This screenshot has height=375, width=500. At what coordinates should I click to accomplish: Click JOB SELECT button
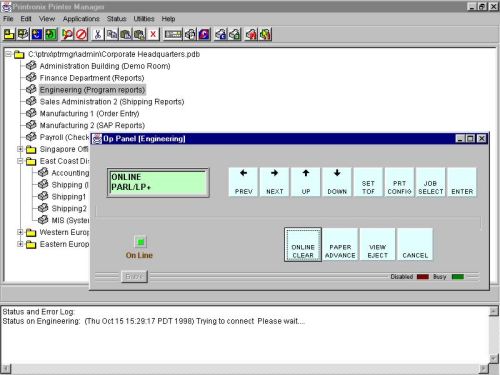coord(431,182)
